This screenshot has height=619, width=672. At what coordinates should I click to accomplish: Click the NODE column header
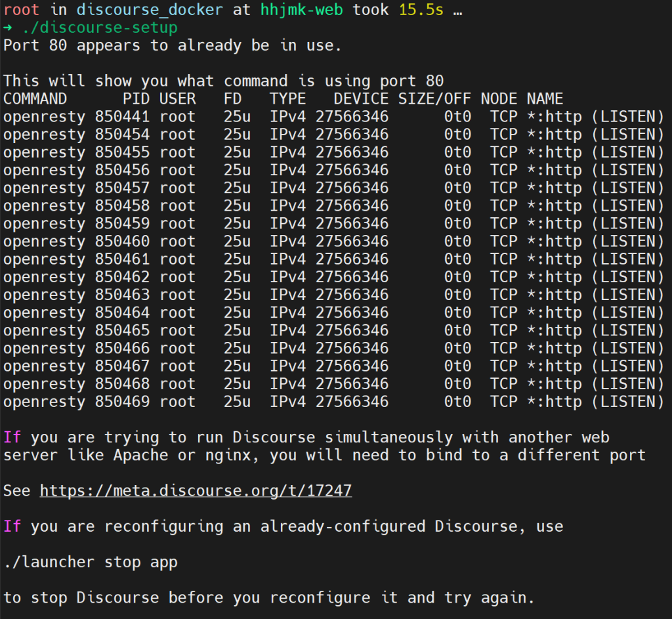(499, 98)
